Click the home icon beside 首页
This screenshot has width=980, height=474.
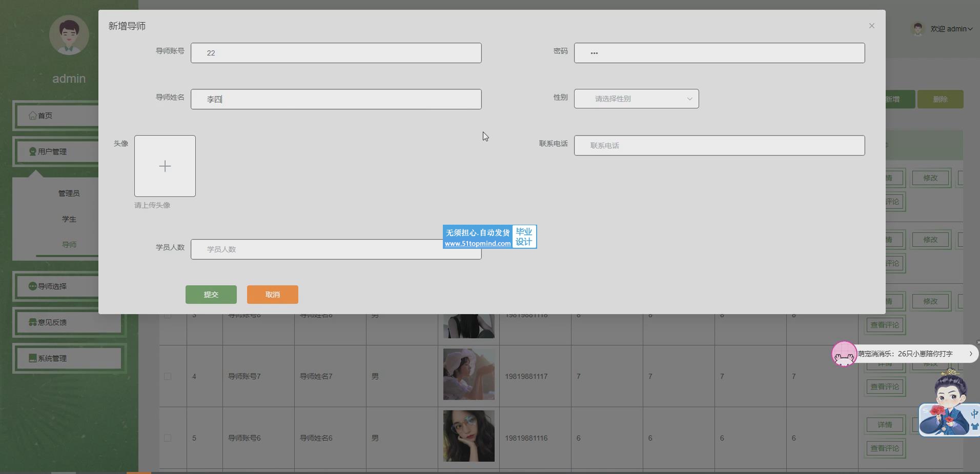coord(33,115)
